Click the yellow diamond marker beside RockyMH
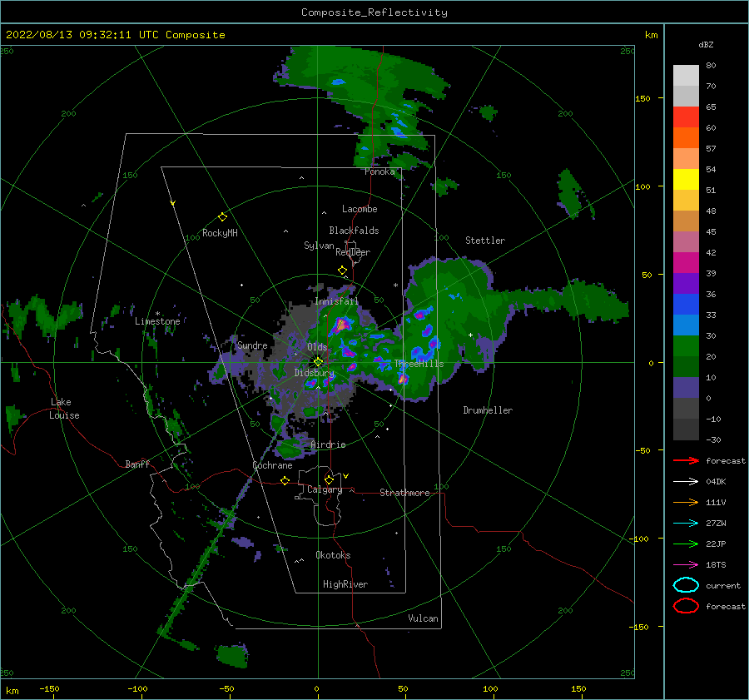Viewport: 749px width, 700px height. tap(222, 217)
